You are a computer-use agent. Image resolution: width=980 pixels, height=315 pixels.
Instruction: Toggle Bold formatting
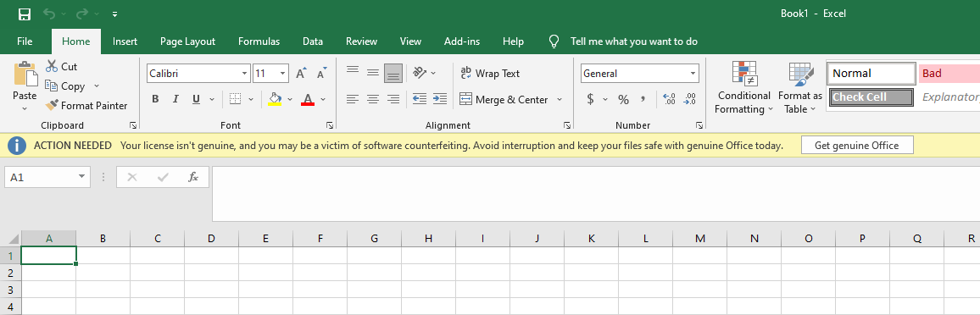coord(155,99)
